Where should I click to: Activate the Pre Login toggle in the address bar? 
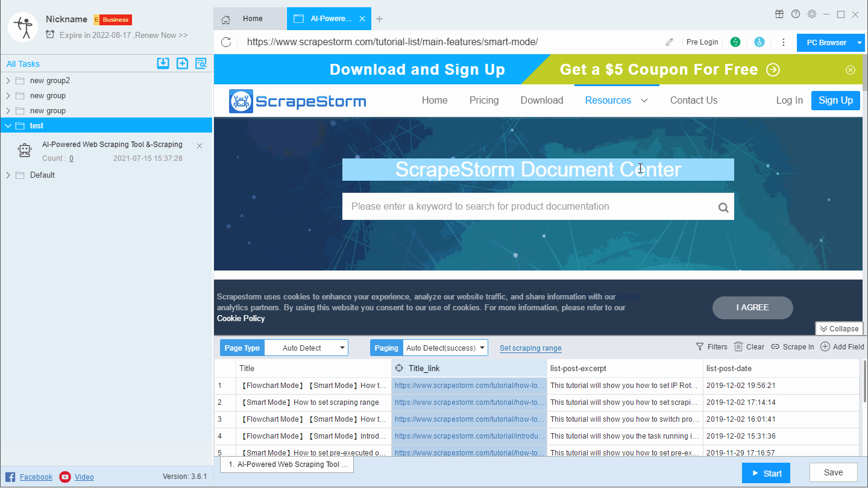tap(702, 42)
